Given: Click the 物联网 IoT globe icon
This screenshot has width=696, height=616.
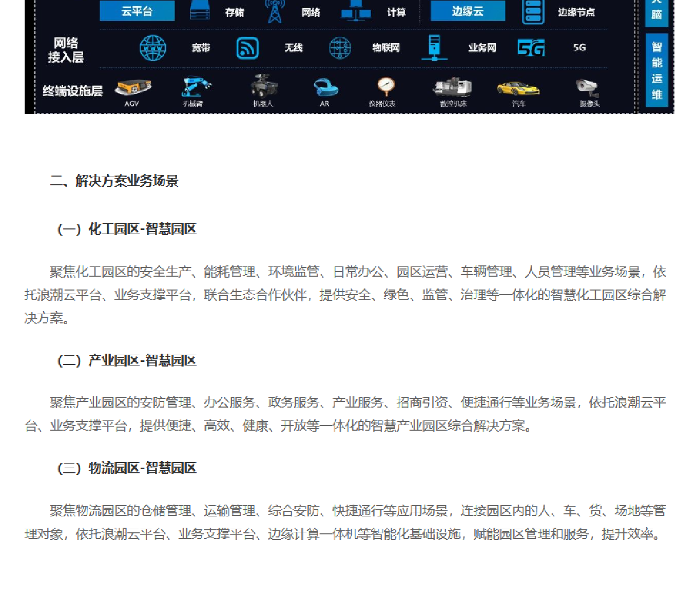Looking at the screenshot, I should [340, 48].
